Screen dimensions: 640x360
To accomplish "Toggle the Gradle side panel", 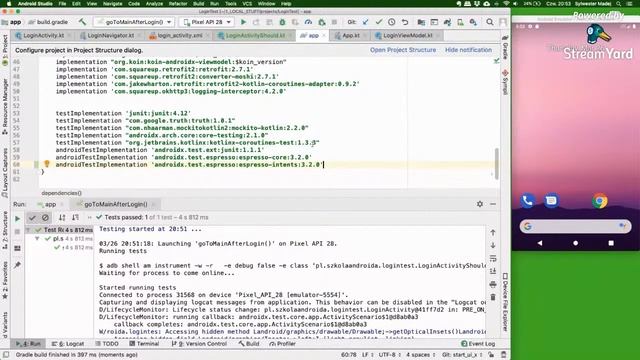I will [x=505, y=48].
